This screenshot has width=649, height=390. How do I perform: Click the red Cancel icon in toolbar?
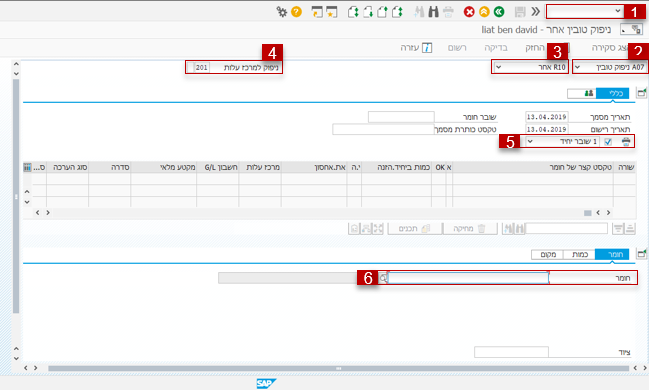469,12
